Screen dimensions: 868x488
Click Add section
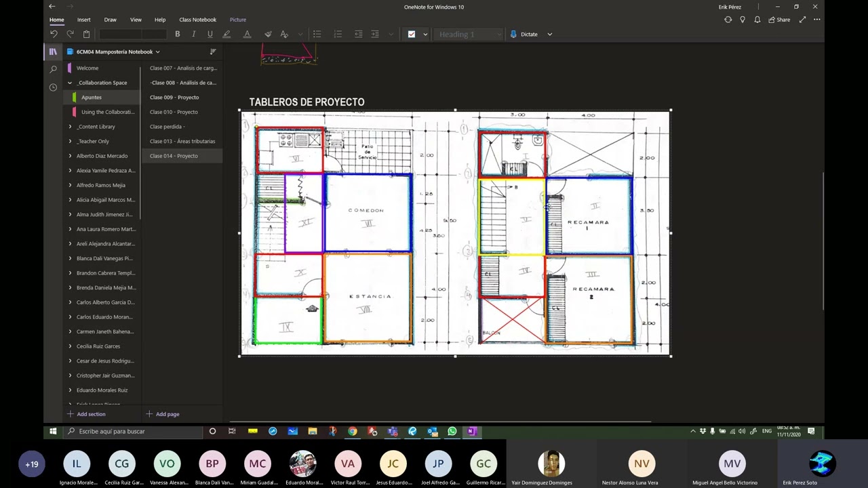click(86, 414)
